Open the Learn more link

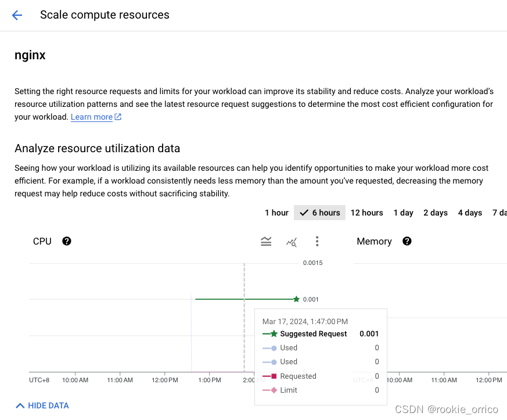92,117
